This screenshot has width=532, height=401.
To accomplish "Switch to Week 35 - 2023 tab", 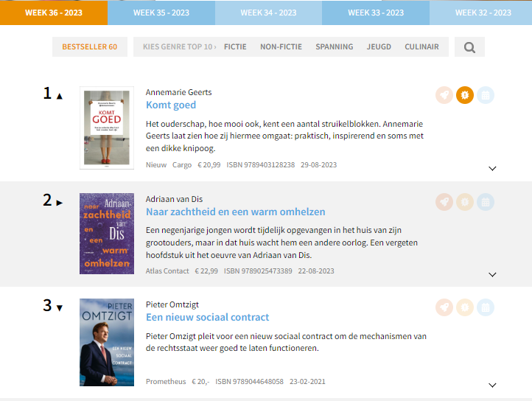I will pyautogui.click(x=161, y=13).
